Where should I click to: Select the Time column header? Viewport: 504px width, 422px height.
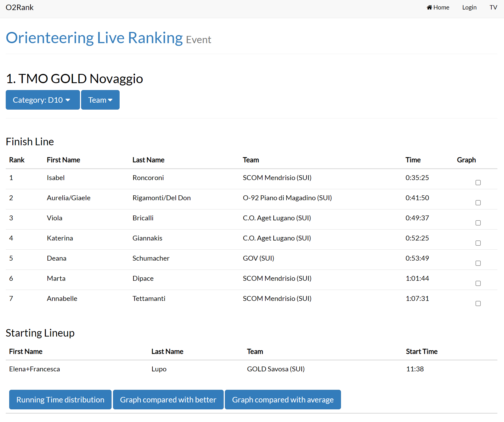pyautogui.click(x=413, y=160)
